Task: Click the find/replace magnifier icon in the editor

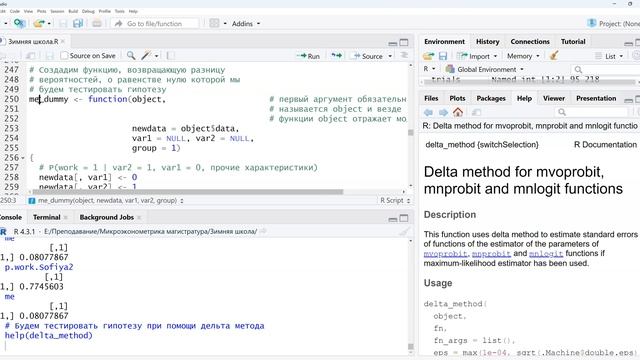Action: pos(131,56)
